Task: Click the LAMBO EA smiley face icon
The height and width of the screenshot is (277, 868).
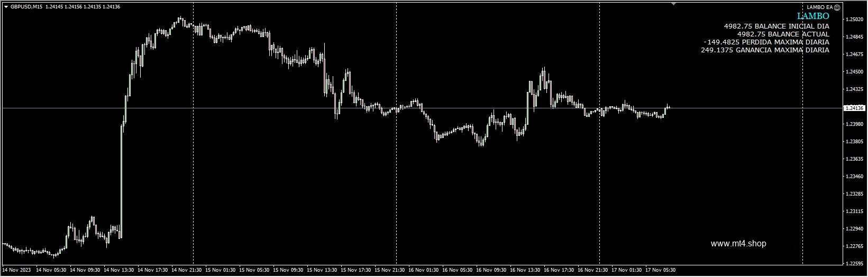Action: [x=837, y=7]
